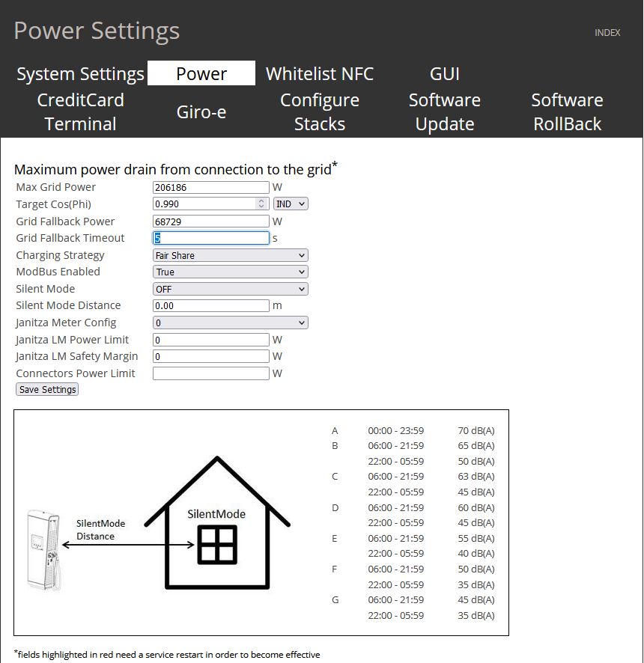Open the GUI tab
This screenshot has width=644, height=663.
(444, 74)
